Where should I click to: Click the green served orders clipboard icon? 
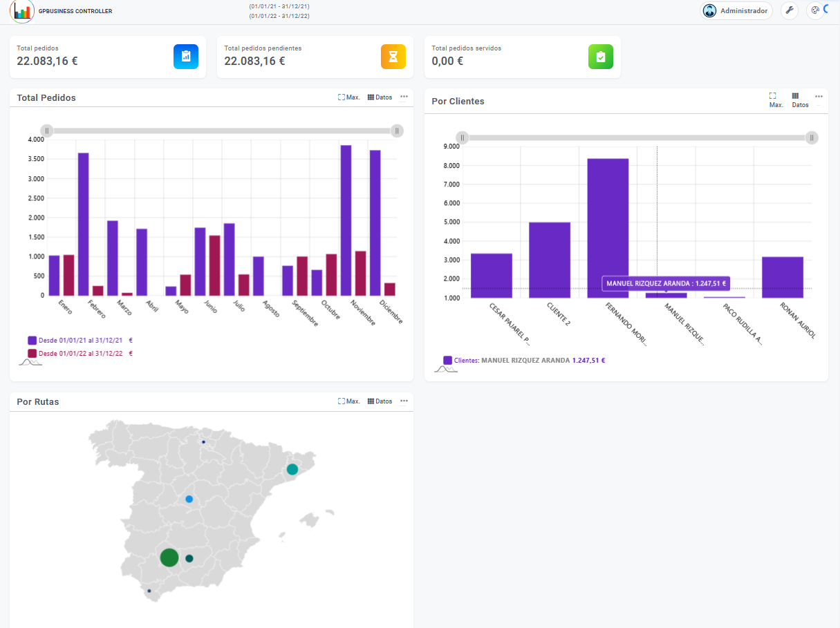(x=600, y=57)
